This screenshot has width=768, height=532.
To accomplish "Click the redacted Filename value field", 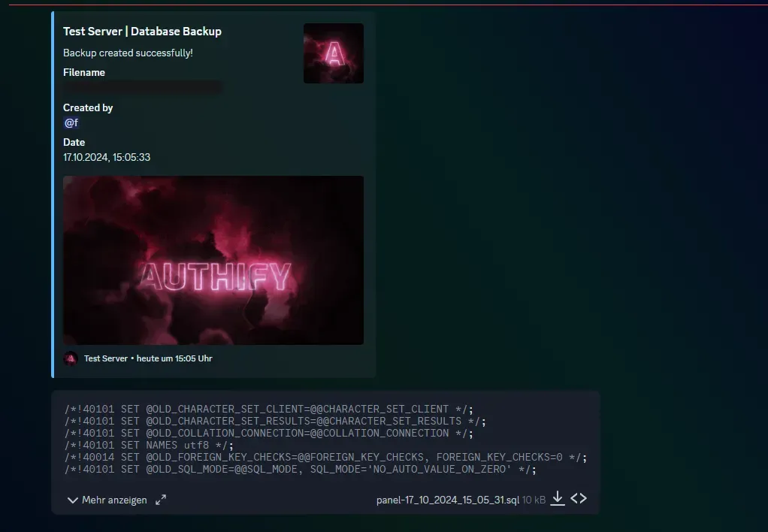I will coord(142,88).
